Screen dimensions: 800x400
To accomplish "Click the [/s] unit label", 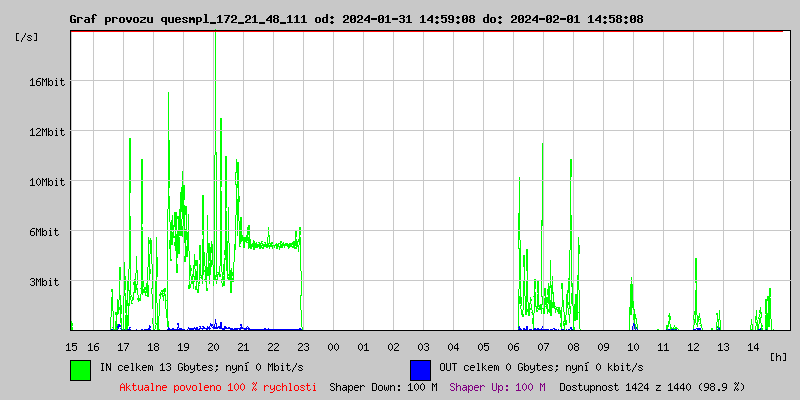I will tap(27, 37).
